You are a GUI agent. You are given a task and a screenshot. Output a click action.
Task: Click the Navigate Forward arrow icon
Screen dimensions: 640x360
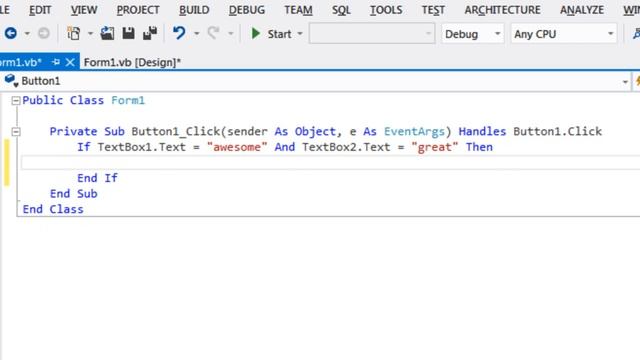click(44, 33)
